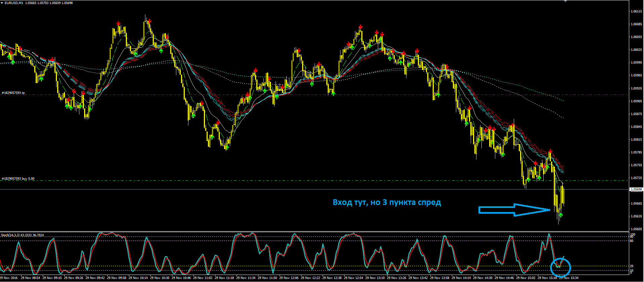This screenshot has width=644, height=282.
Task: Click the 29 Nov 13:58 time label
Action: (439, 278)
